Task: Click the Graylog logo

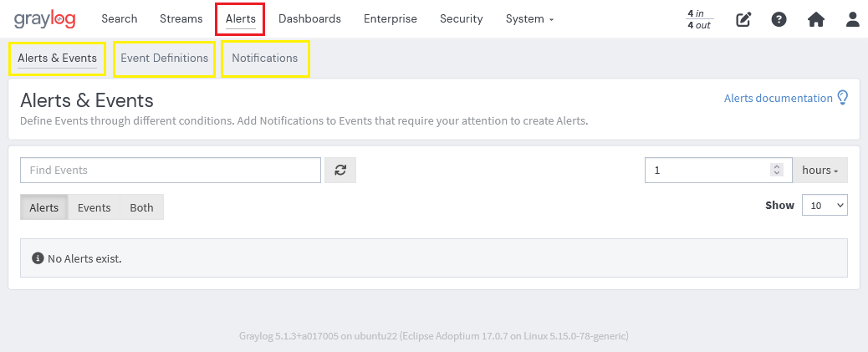Action: (44, 19)
